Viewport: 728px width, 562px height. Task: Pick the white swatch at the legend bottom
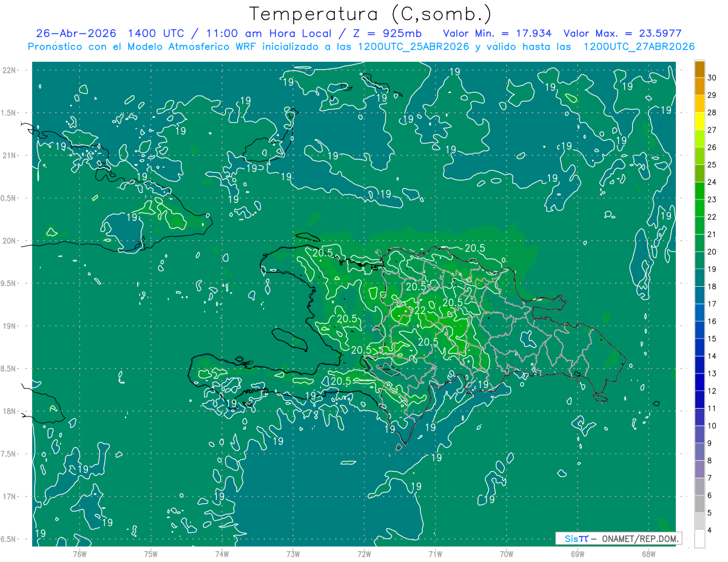coord(699,539)
